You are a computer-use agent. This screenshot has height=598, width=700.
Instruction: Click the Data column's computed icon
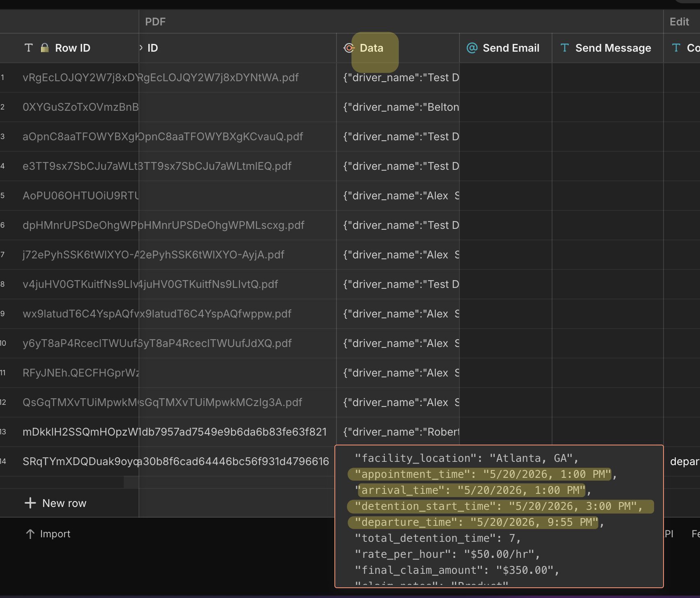click(x=349, y=48)
